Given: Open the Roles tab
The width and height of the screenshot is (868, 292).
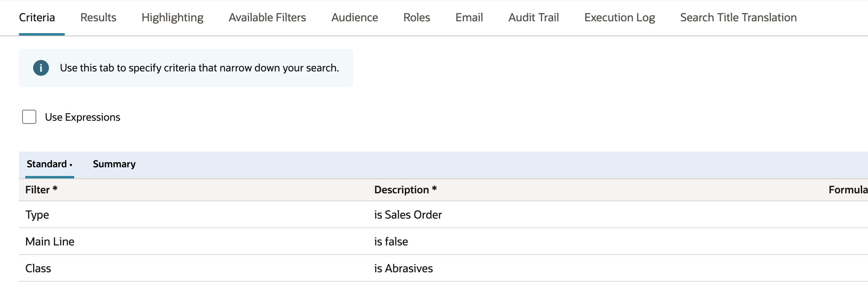Looking at the screenshot, I should [417, 18].
